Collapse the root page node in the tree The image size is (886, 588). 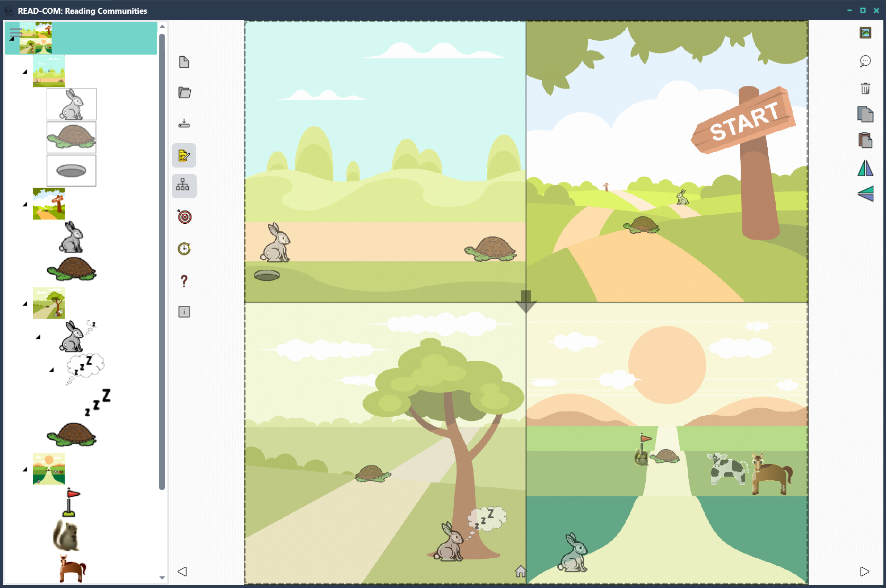tap(12, 38)
